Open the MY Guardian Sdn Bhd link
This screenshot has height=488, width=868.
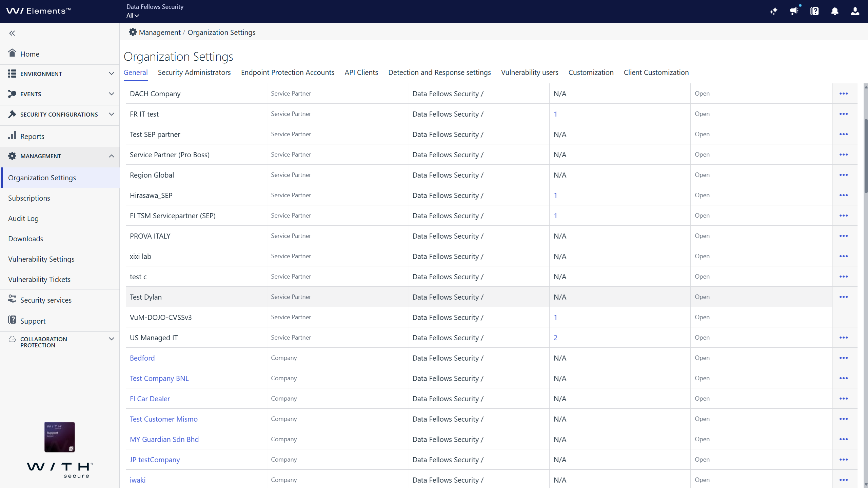[x=164, y=439]
